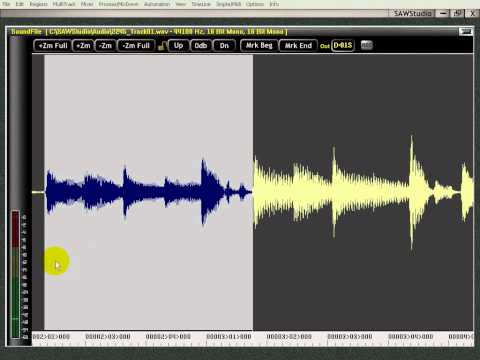480x360 pixels.
Task: Click the +Zm Full button
Action: tap(53, 45)
